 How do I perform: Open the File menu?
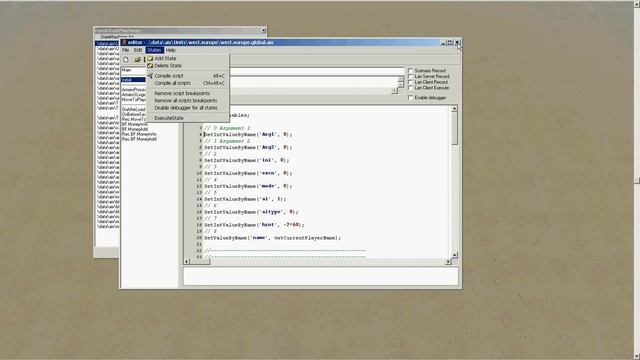pos(126,50)
